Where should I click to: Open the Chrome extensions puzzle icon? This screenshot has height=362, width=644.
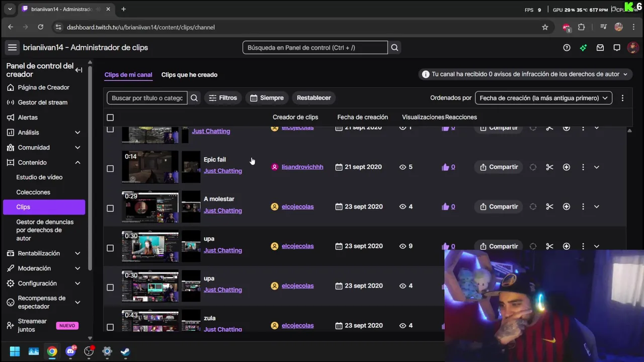[581, 27]
